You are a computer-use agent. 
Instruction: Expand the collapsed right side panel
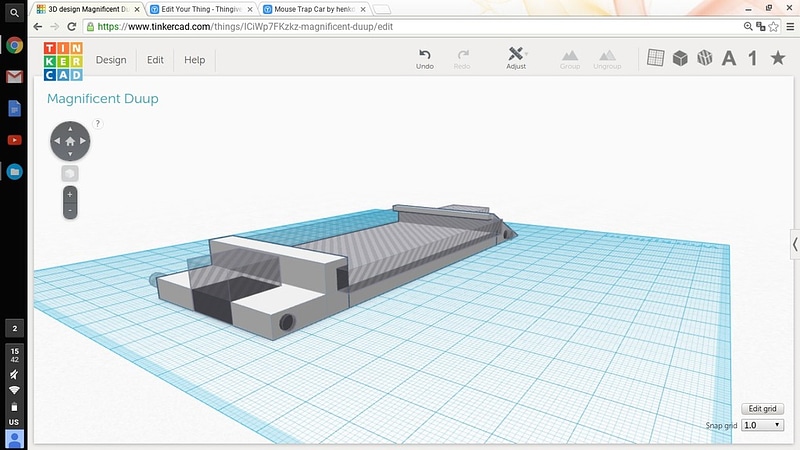click(795, 244)
